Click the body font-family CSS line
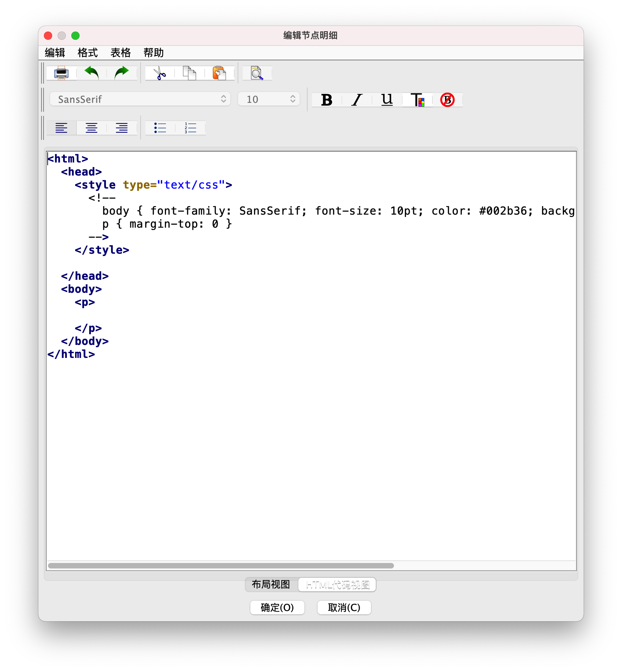Screen dimensions: 622x672 pos(338,211)
